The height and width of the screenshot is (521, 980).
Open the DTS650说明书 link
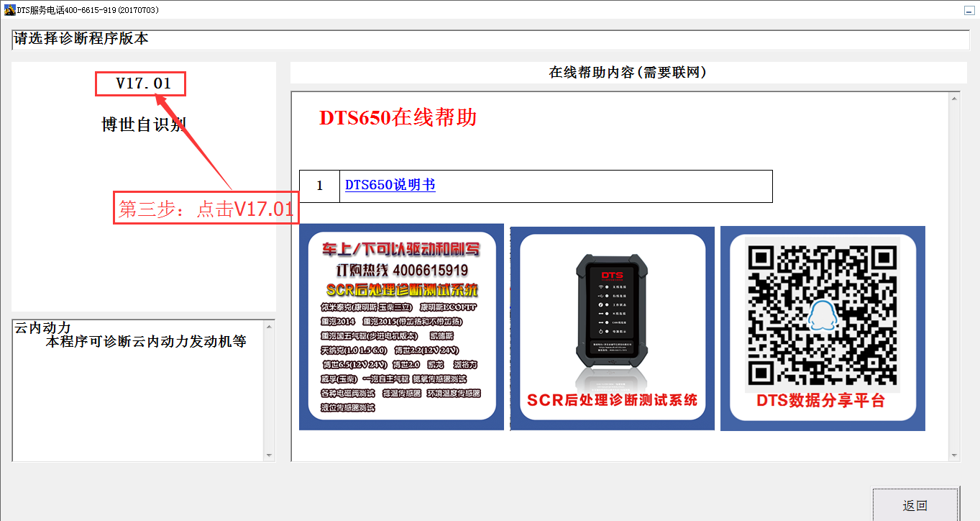pos(390,185)
